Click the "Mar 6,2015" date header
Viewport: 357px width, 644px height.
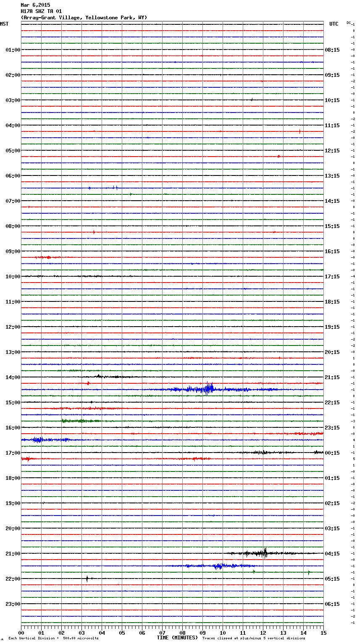click(35, 5)
